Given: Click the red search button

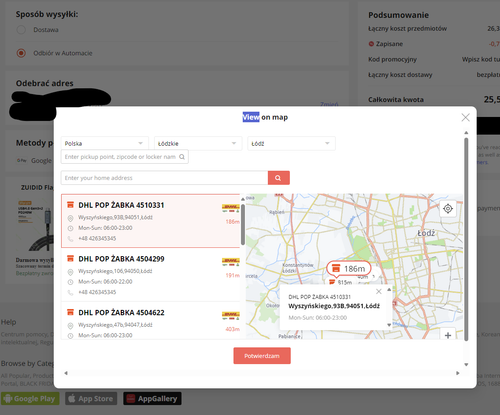Looking at the screenshot, I should (279, 178).
